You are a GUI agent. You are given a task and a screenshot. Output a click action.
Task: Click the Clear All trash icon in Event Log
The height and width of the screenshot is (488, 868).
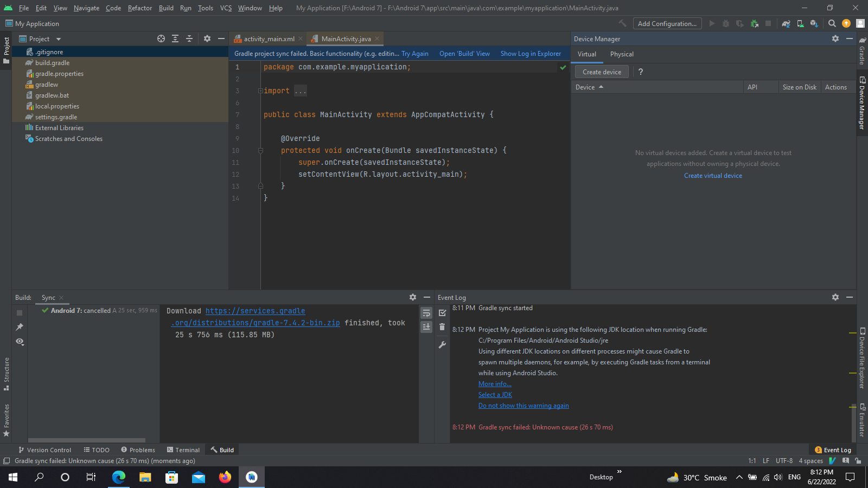(442, 326)
